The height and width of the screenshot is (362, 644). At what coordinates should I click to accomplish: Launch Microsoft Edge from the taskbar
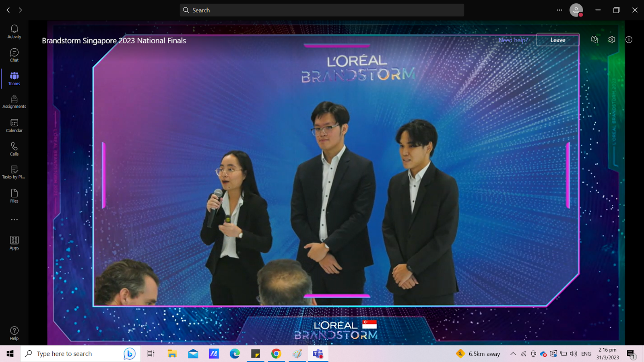point(235,354)
